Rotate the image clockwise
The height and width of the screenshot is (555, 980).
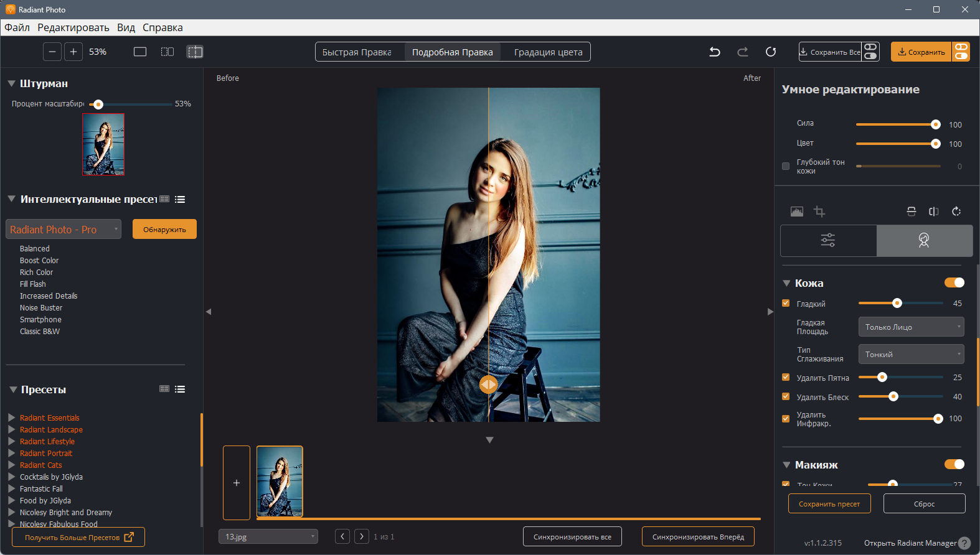coord(956,212)
